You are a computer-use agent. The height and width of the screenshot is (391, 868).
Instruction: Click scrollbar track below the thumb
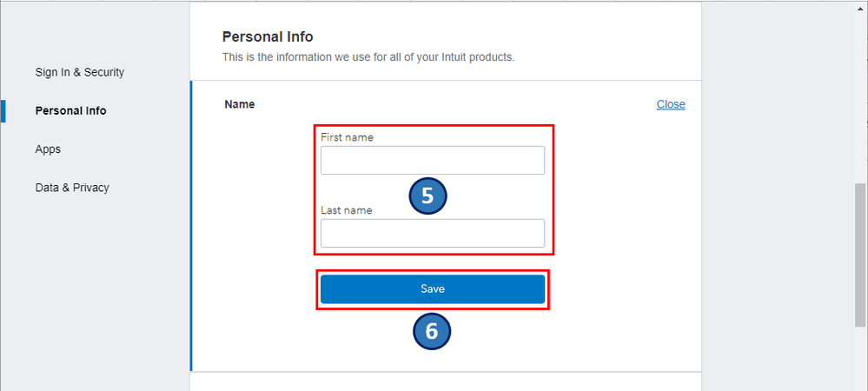point(860,356)
